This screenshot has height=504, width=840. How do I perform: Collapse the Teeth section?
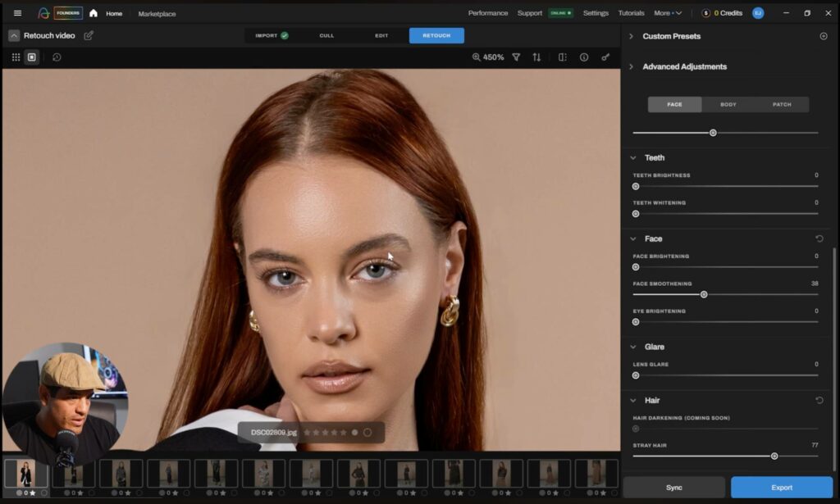[633, 157]
